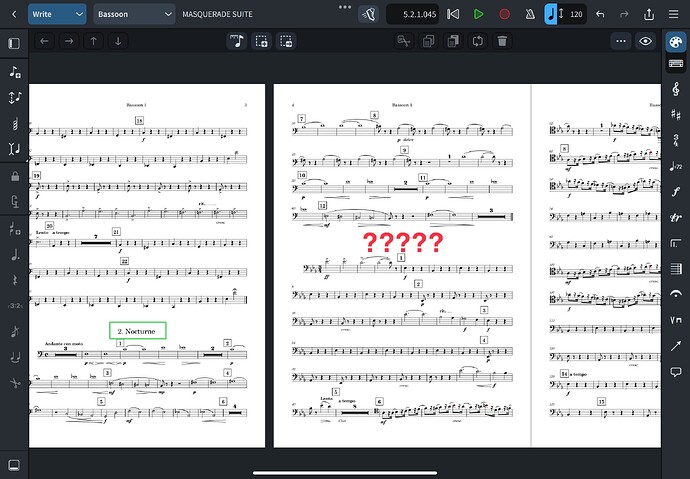
Task: Toggle the left panel visibility
Action: pyautogui.click(x=14, y=43)
